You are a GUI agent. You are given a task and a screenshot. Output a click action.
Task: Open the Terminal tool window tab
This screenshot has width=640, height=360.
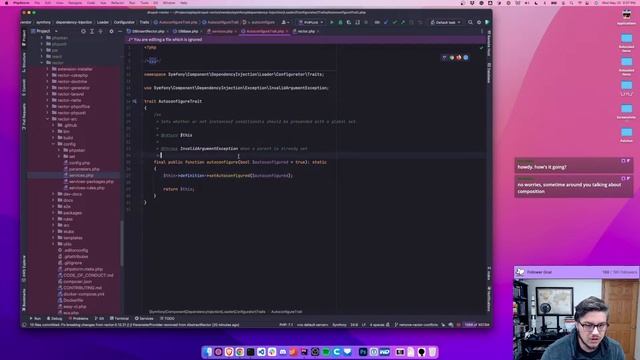[120, 318]
